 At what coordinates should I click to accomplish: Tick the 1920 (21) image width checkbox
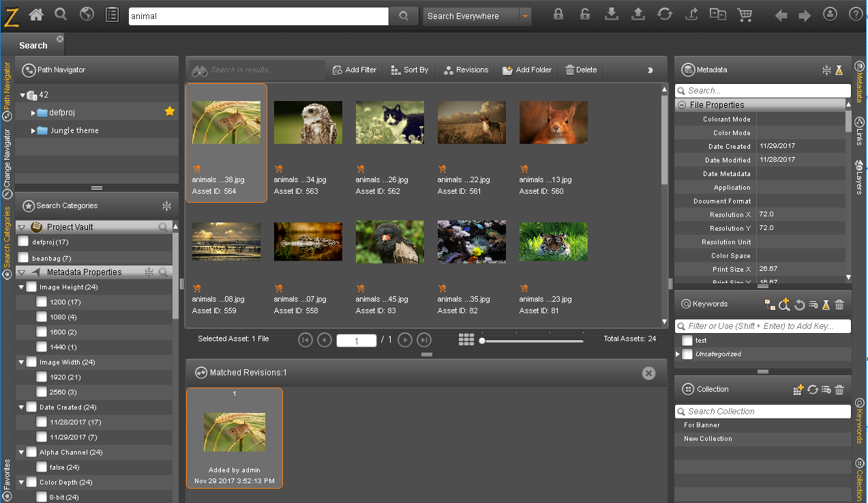pyautogui.click(x=42, y=377)
